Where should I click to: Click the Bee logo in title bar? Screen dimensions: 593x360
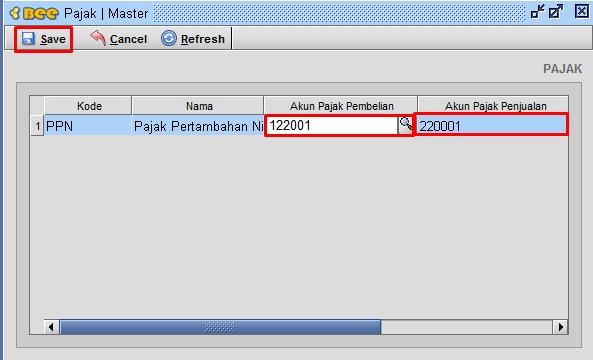34,13
